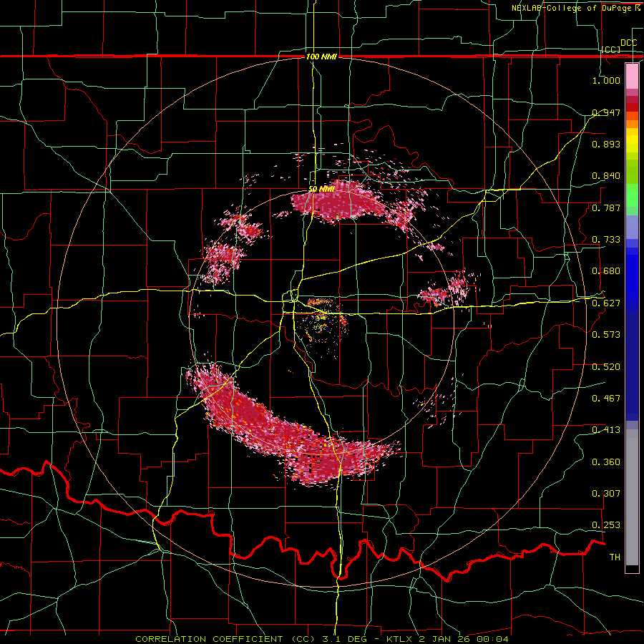Click the 0.680 legend value
Image resolution: width=644 pixels, height=644 pixels.
[606, 271]
